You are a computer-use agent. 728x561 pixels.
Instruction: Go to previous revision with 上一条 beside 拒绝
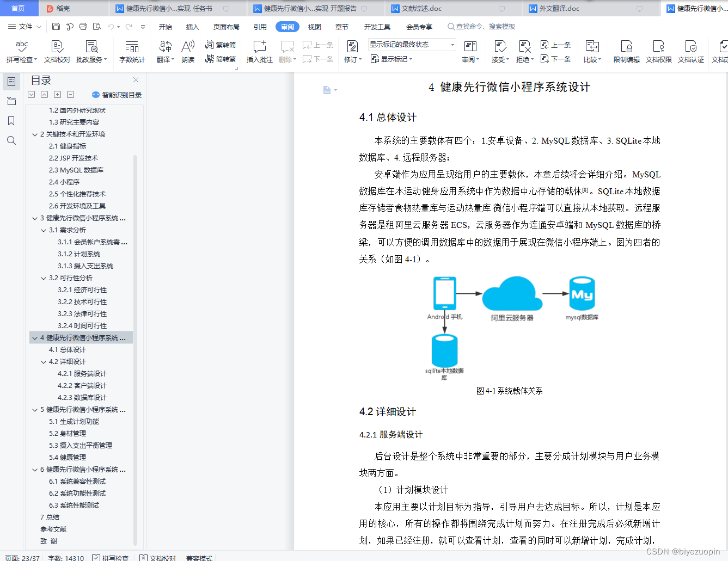coord(555,45)
